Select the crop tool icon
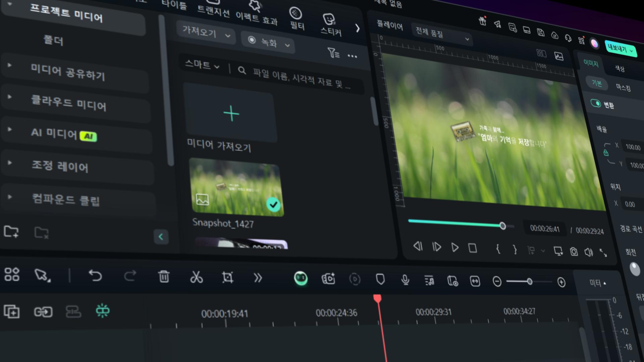The height and width of the screenshot is (362, 644). pyautogui.click(x=227, y=278)
